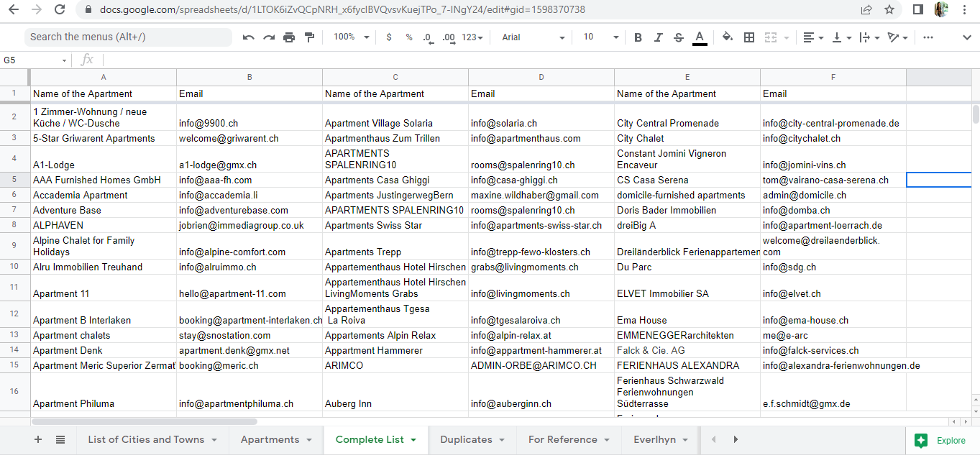Decrease decimal places icon

[428, 37]
